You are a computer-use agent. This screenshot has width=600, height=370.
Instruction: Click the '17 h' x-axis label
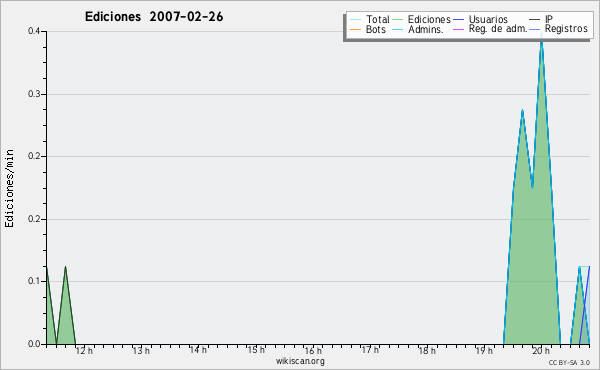(x=370, y=350)
